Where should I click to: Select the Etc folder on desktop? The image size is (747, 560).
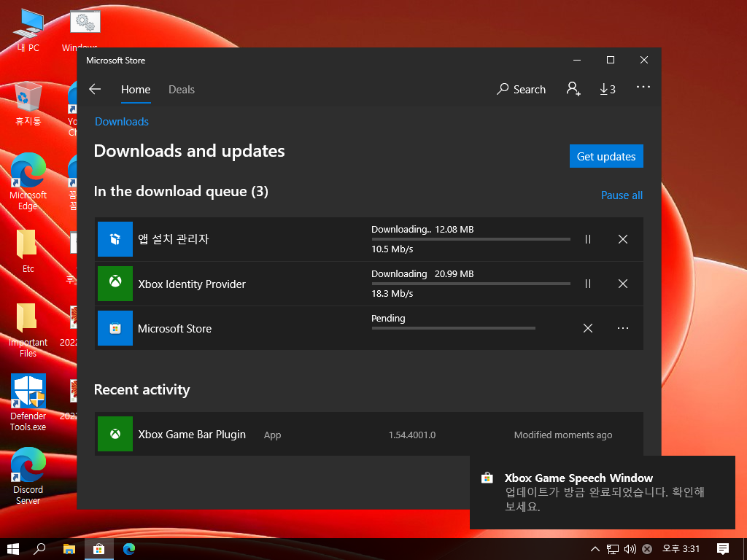click(x=28, y=252)
